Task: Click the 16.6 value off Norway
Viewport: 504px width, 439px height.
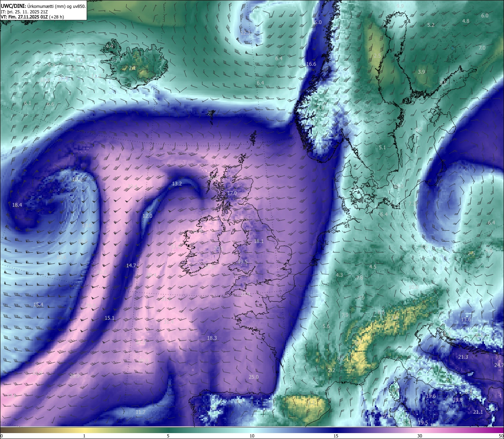Action: pos(311,64)
